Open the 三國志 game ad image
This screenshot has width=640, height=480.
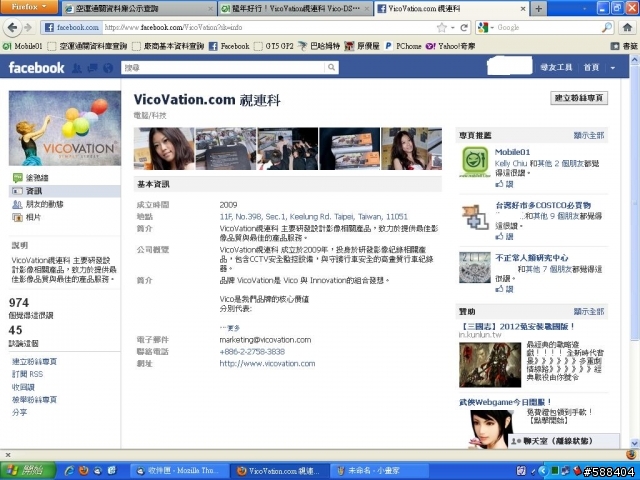490,365
